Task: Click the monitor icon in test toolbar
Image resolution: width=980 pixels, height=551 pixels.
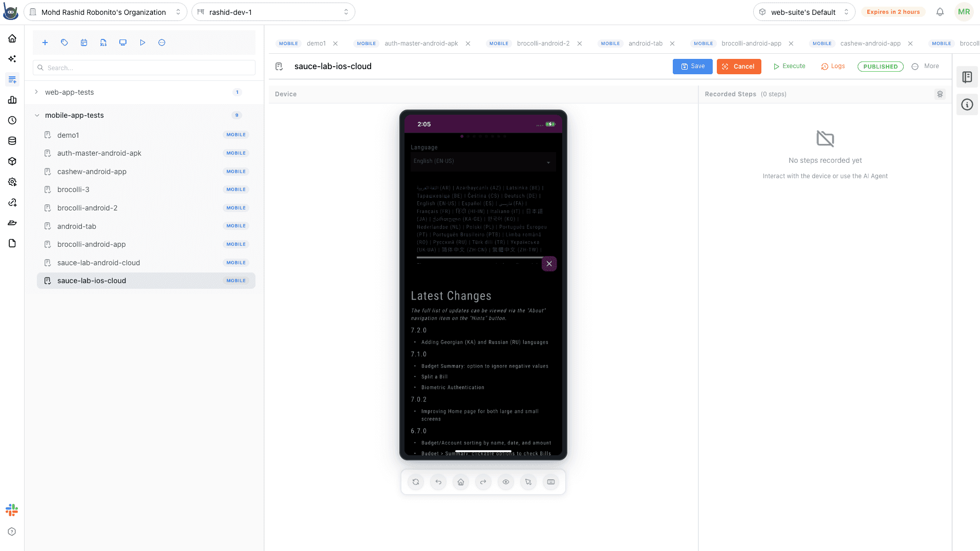Action: [123, 43]
